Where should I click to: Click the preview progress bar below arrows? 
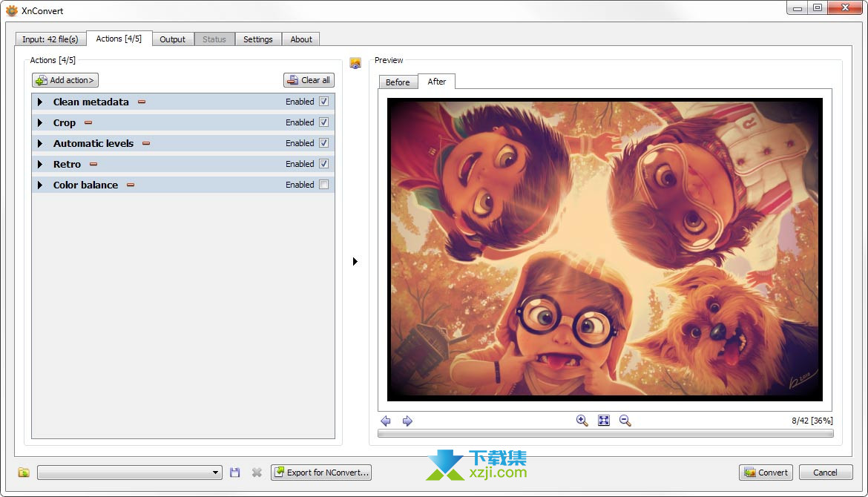(x=605, y=434)
